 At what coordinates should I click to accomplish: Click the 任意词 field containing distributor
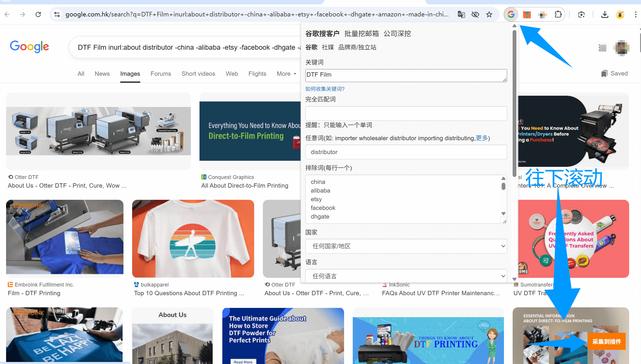point(406,152)
